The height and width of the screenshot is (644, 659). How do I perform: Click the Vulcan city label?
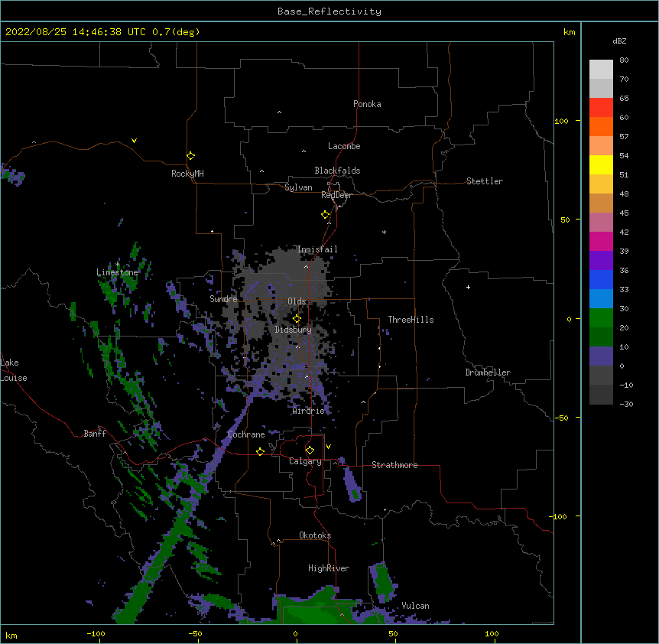point(415,606)
